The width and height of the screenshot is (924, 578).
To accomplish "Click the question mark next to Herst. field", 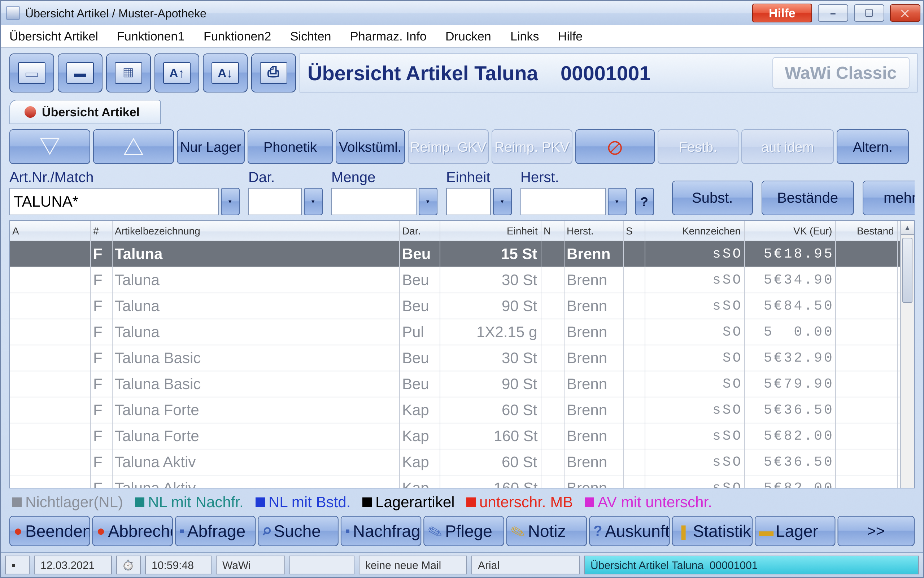I will pos(644,202).
